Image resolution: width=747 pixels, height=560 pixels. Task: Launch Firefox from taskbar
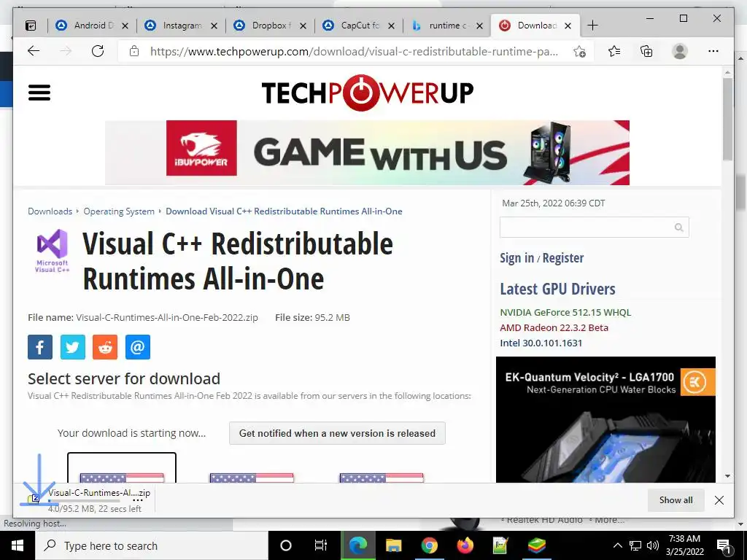tap(465, 545)
